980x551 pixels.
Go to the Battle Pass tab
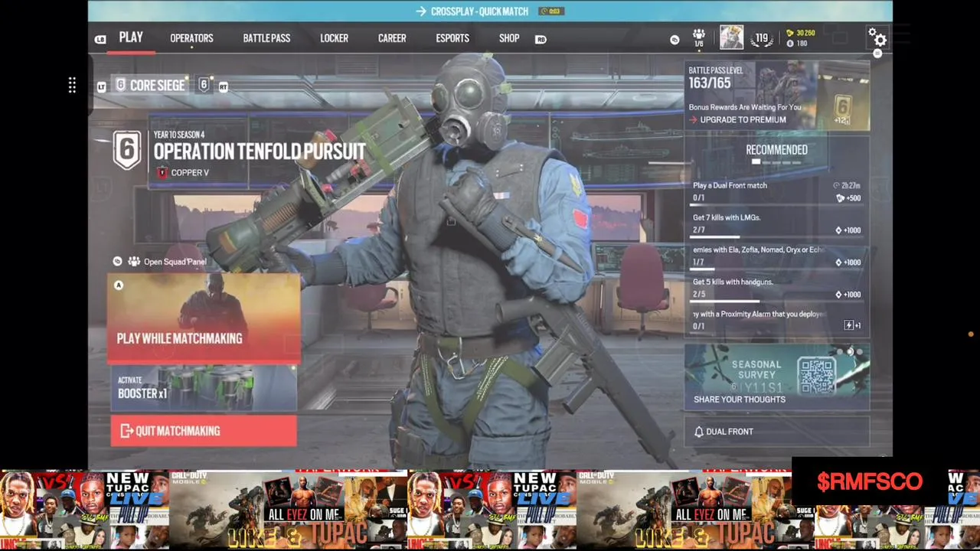pos(266,38)
